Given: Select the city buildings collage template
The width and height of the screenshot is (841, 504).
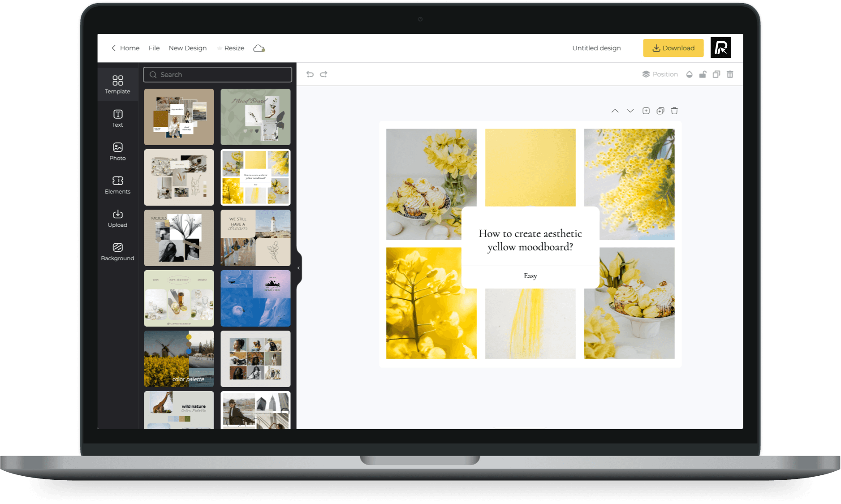Looking at the screenshot, I should click(255, 410).
